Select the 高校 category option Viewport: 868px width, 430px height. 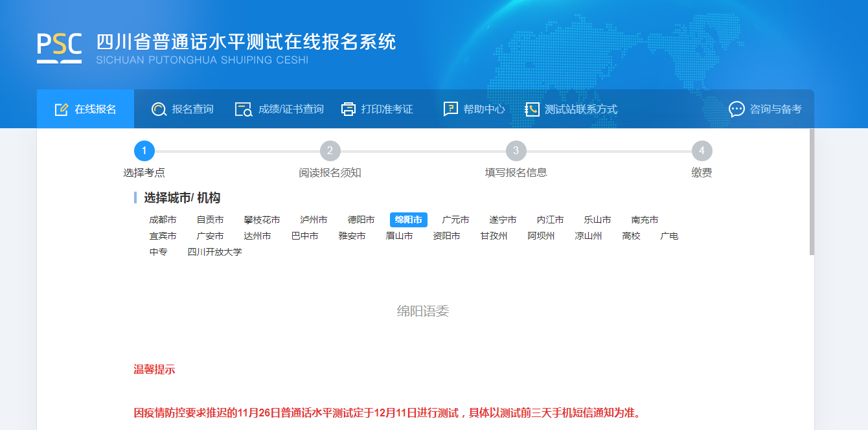pyautogui.click(x=631, y=236)
